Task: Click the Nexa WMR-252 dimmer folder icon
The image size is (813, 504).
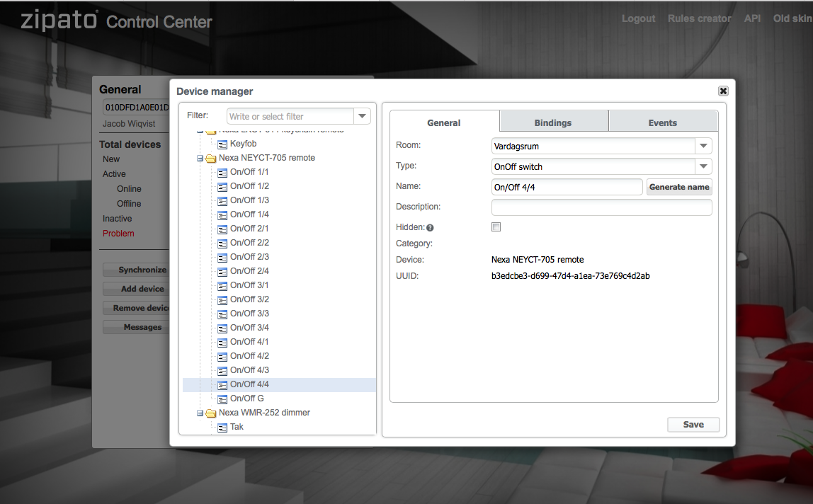Action: click(x=211, y=413)
